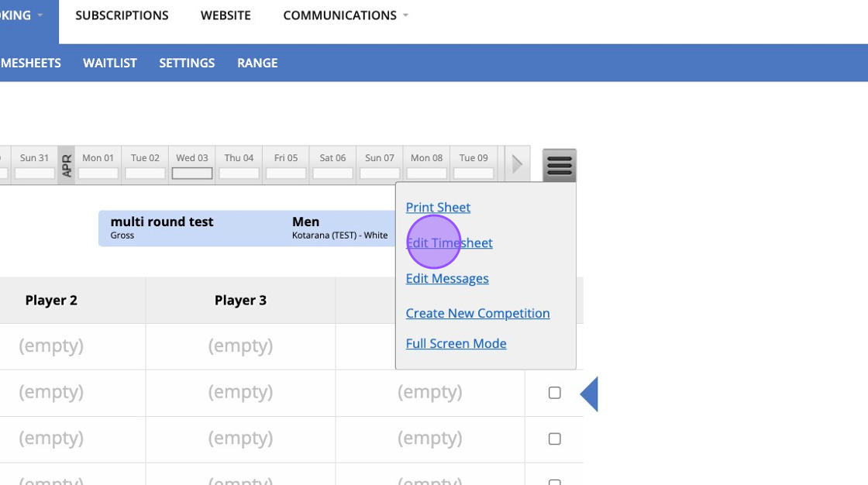
Task: Open the Waitlist tab
Action: [109, 63]
